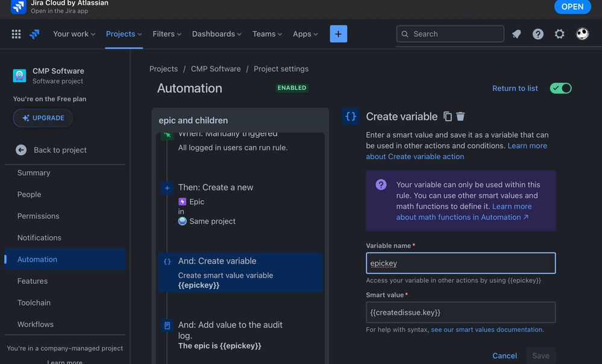The image size is (602, 364).
Task: Expand the Filters dropdown
Action: (167, 34)
